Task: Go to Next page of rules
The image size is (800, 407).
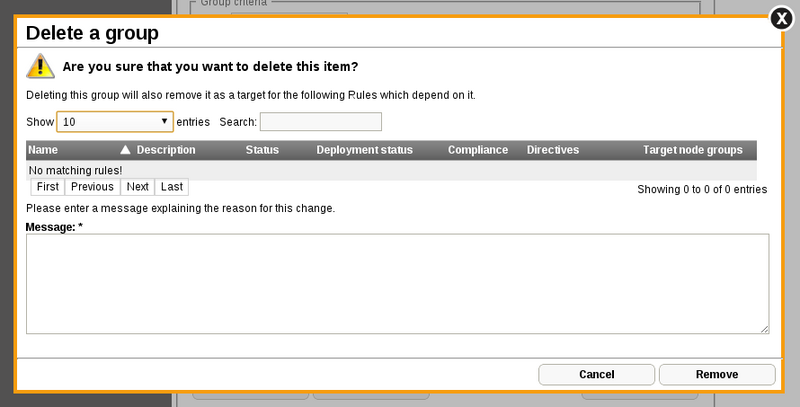Action: tap(138, 187)
